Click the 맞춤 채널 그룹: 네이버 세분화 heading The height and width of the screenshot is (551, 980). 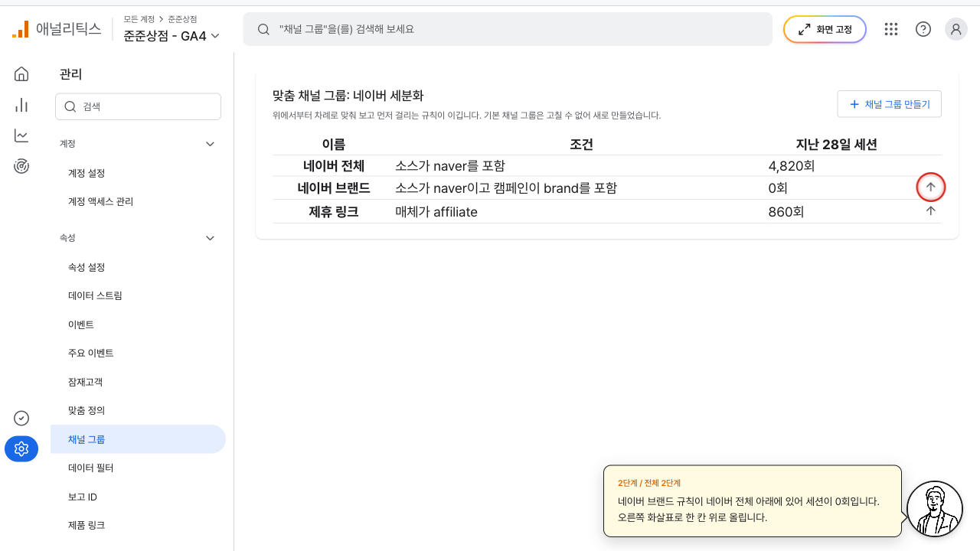pos(348,96)
